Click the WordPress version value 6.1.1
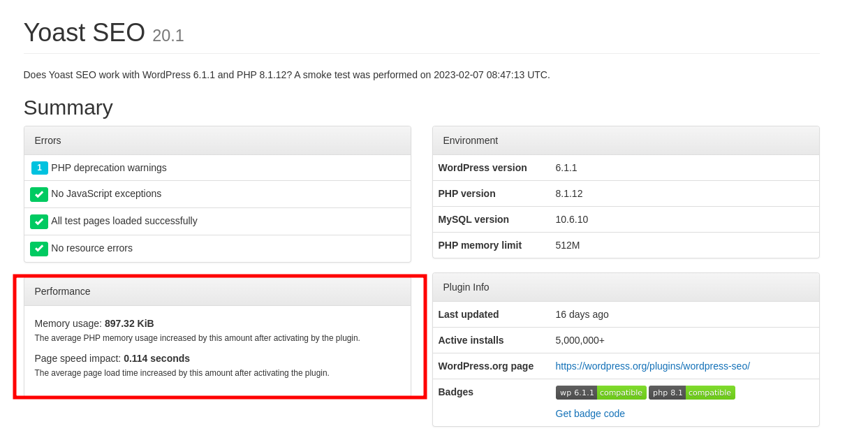 [566, 168]
